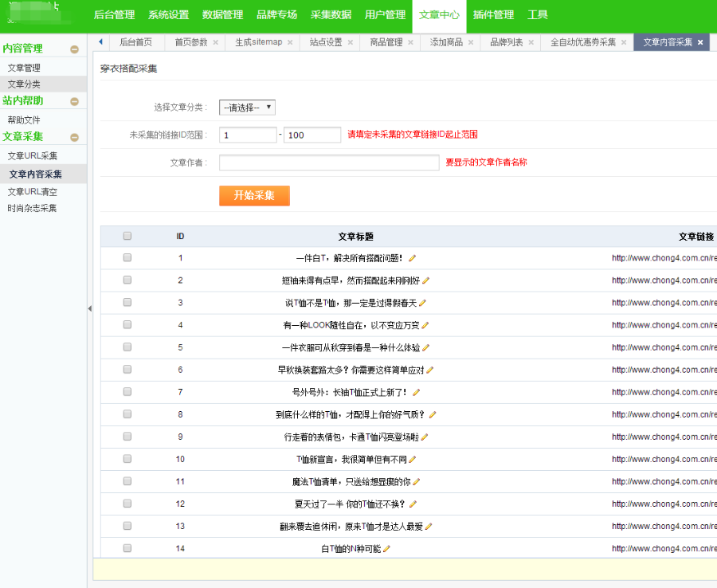The width and height of the screenshot is (717, 588).
Task: Click the tab scroll-left arrow in the tab bar
Action: 100,41
